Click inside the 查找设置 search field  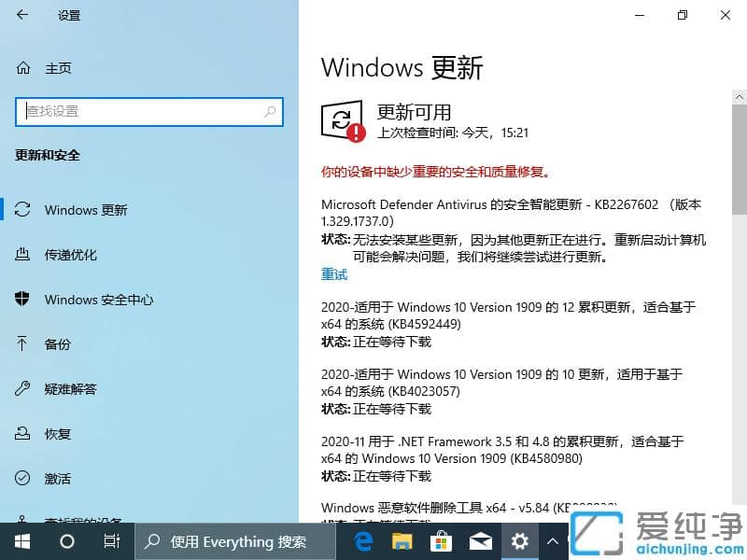coord(149,111)
